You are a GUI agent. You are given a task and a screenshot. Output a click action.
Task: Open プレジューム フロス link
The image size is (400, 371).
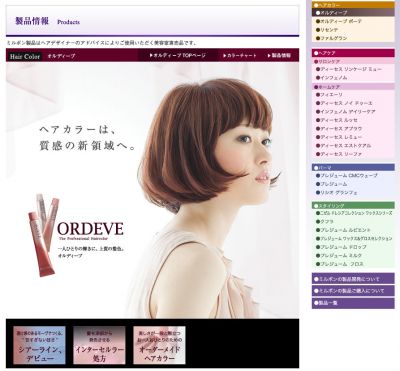[x=339, y=264]
